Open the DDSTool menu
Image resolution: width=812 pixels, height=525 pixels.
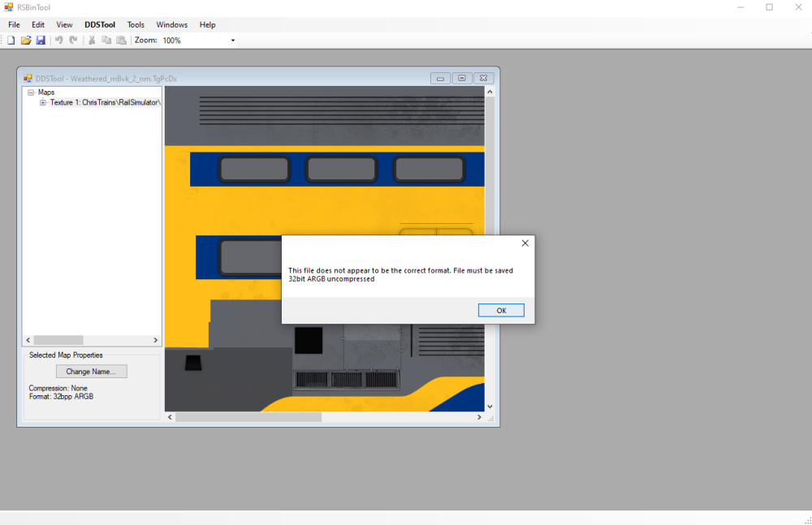(x=100, y=25)
